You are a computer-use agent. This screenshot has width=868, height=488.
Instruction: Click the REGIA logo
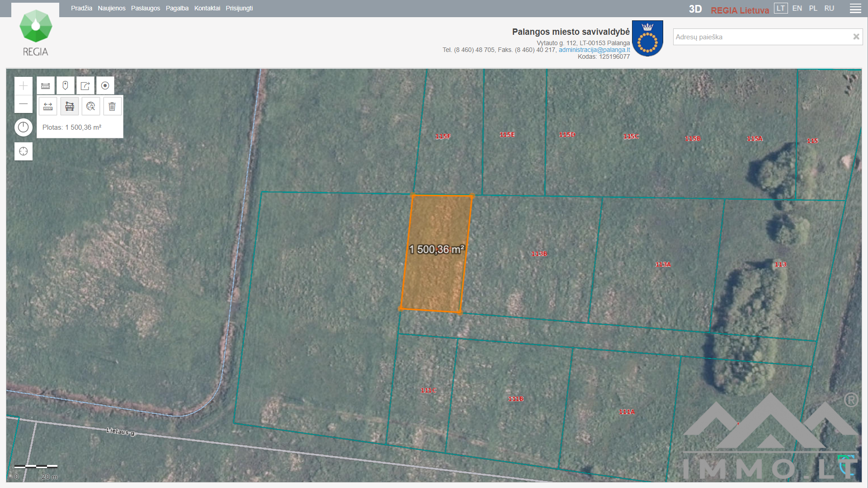35,33
